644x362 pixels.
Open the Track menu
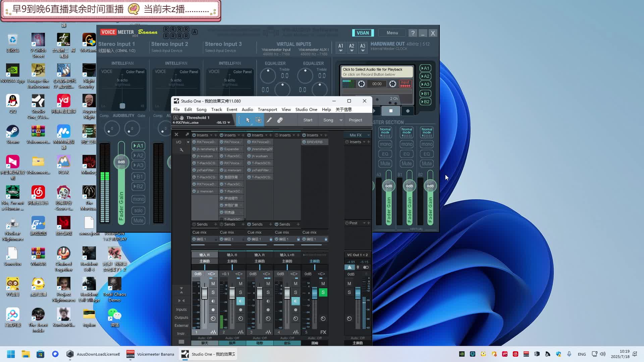(x=217, y=110)
